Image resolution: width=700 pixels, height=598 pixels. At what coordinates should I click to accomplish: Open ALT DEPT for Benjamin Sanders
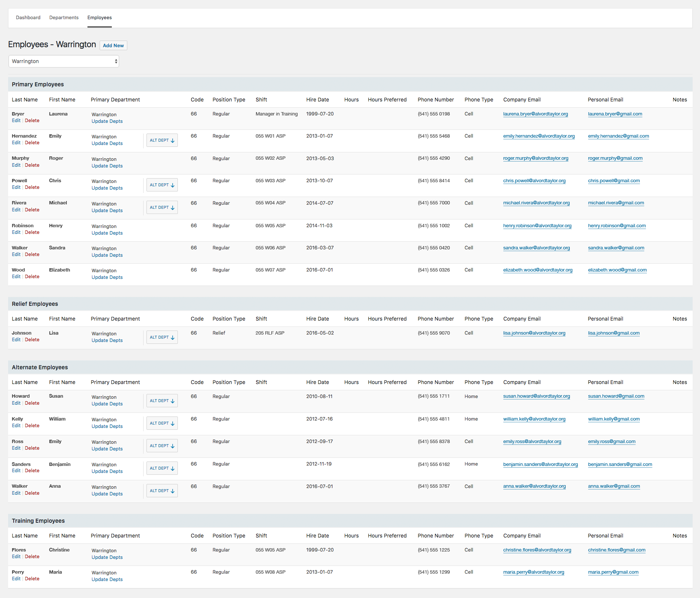coord(162,469)
